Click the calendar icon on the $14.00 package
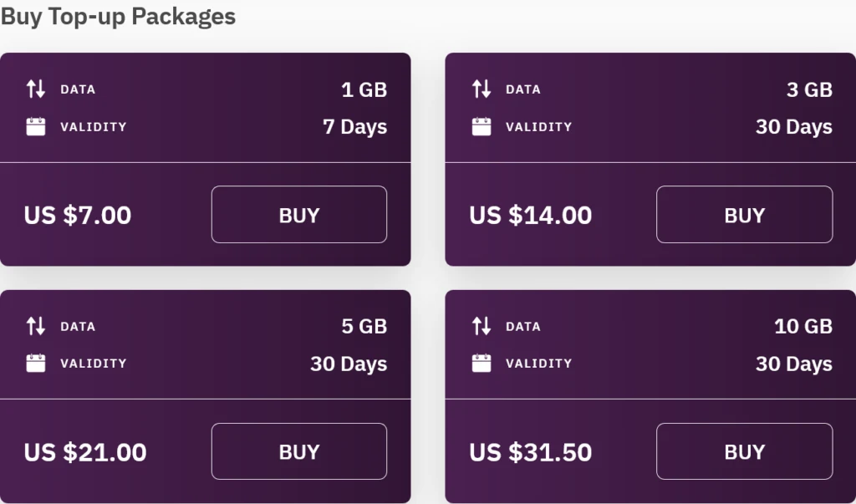Screen dimensions: 856x504 point(481,127)
